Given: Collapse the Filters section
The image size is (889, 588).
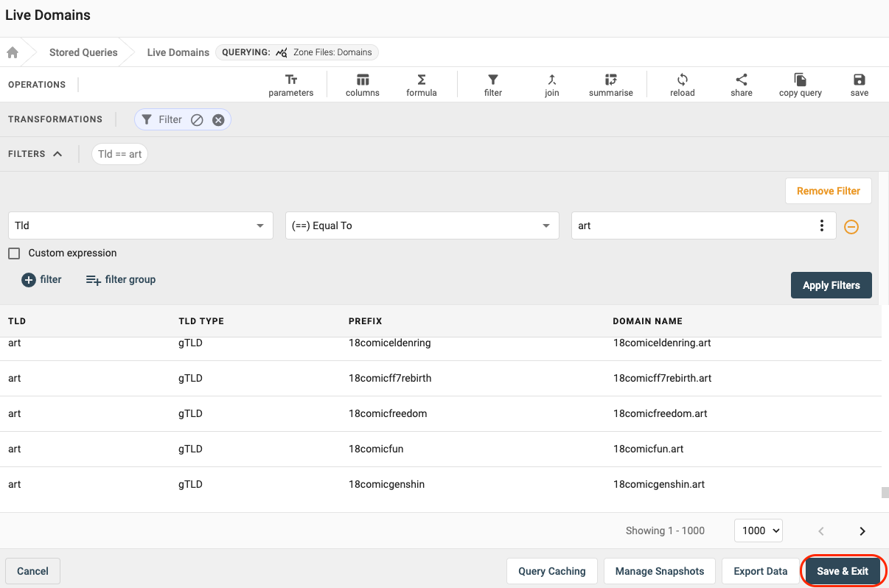Looking at the screenshot, I should (57, 154).
